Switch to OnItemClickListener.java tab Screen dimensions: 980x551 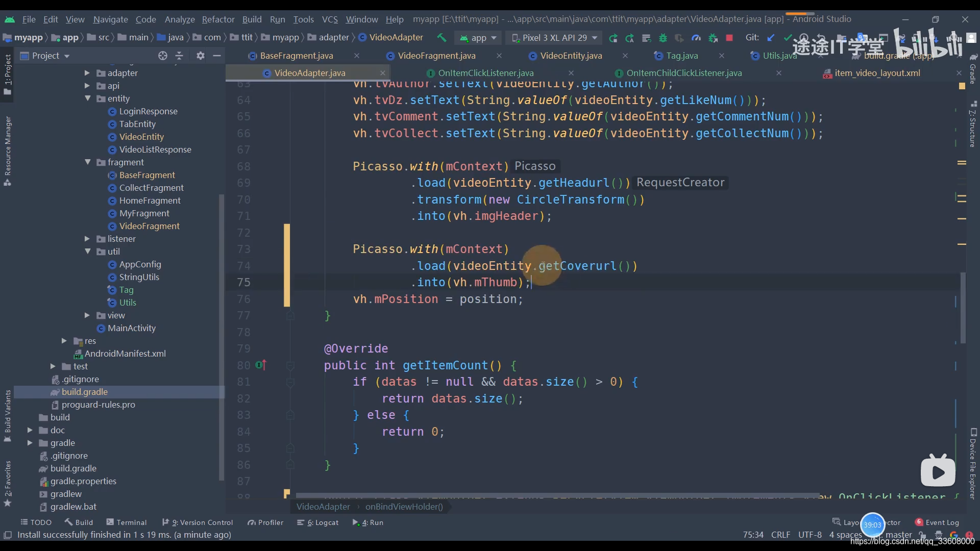(485, 73)
